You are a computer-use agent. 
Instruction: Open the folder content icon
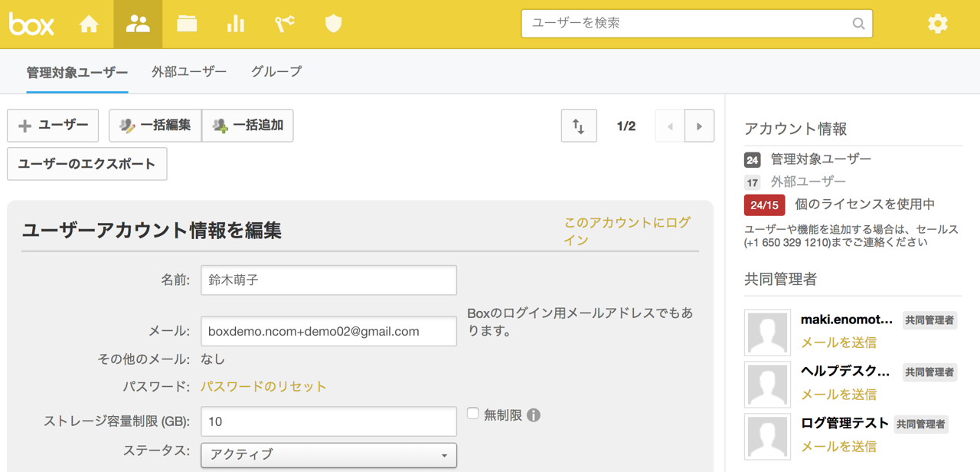coord(187,25)
